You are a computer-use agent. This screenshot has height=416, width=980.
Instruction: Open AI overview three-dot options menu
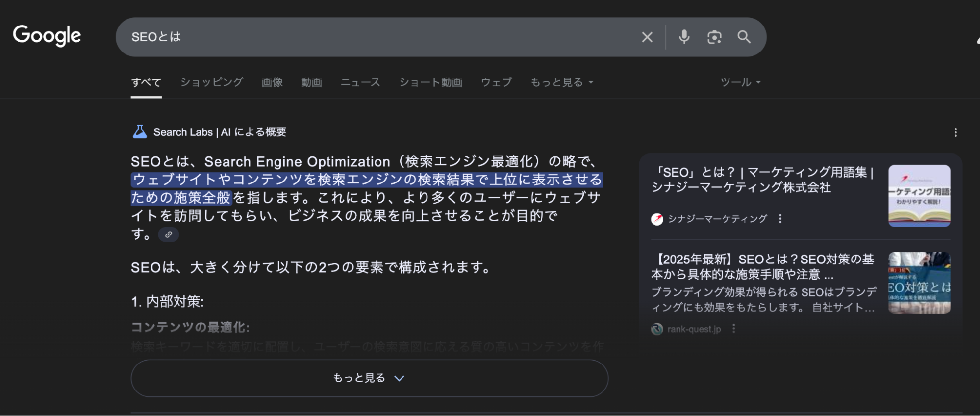point(955,132)
